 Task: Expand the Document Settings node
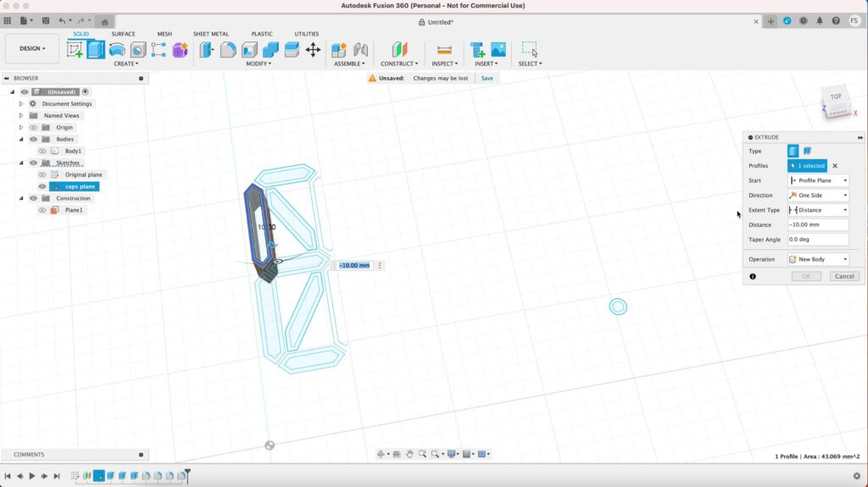21,103
